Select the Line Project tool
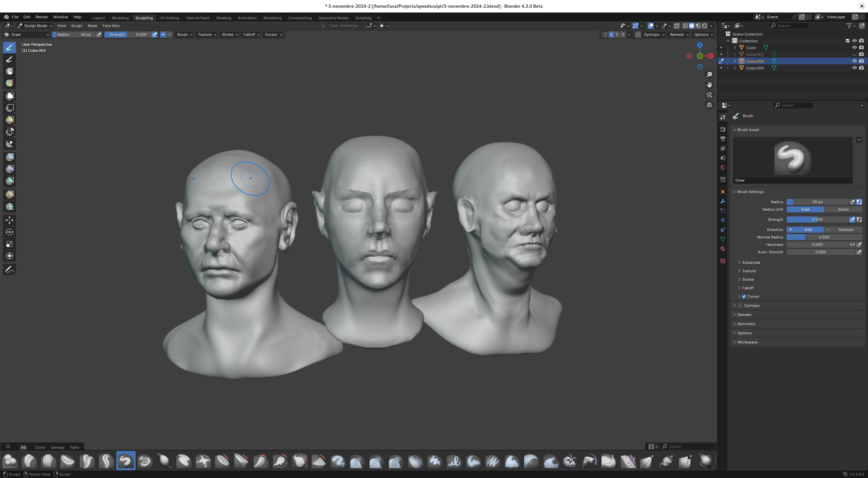This screenshot has height=478, width=868. [x=9, y=144]
